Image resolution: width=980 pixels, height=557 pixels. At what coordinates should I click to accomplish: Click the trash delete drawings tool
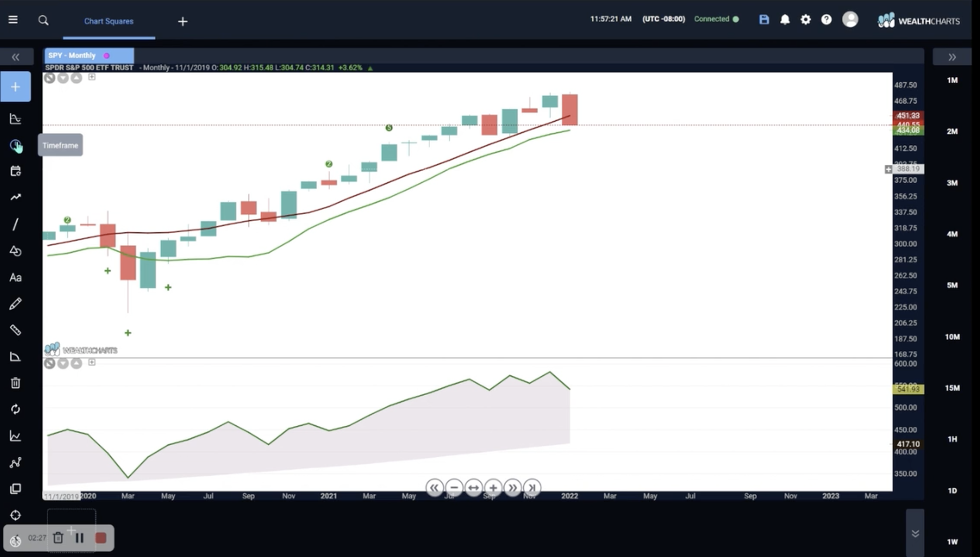(15, 383)
